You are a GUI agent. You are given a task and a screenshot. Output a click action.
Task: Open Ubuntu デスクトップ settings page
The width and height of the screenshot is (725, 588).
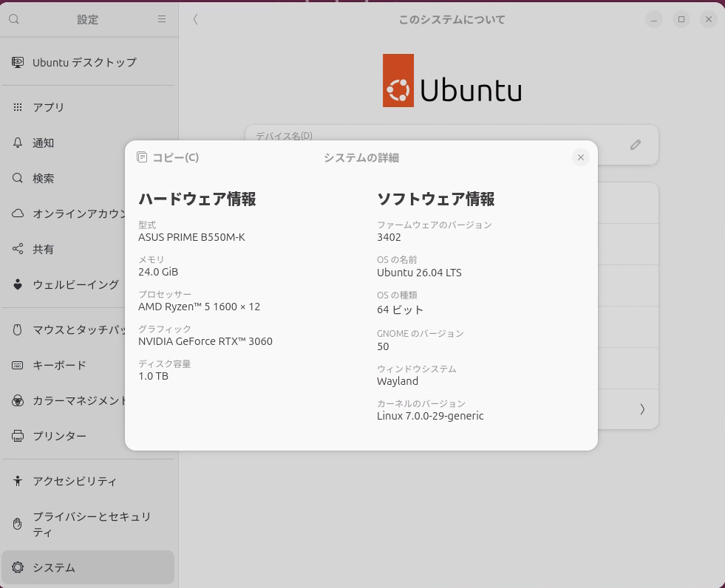88,62
